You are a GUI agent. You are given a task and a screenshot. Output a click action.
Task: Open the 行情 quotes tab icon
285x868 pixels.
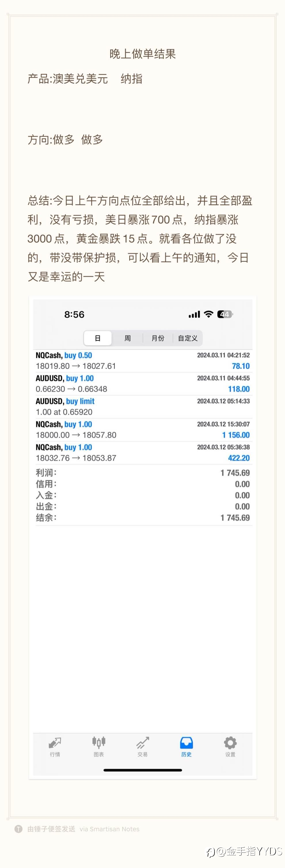[x=55, y=743]
